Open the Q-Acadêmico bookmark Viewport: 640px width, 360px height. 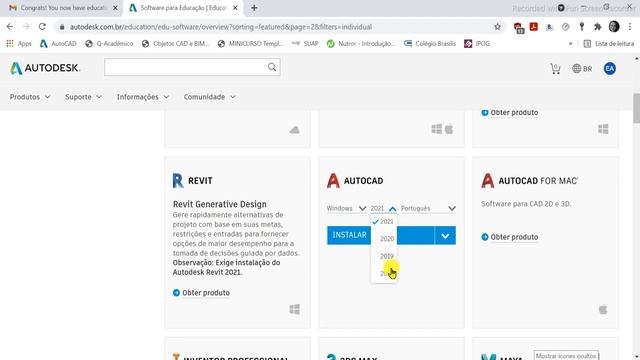click(109, 44)
